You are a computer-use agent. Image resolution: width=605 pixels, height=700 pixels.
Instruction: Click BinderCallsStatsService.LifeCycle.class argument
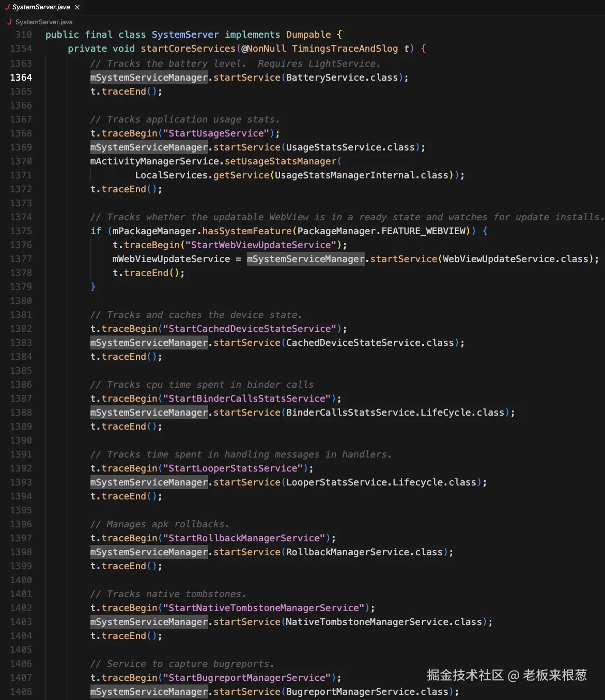point(395,413)
